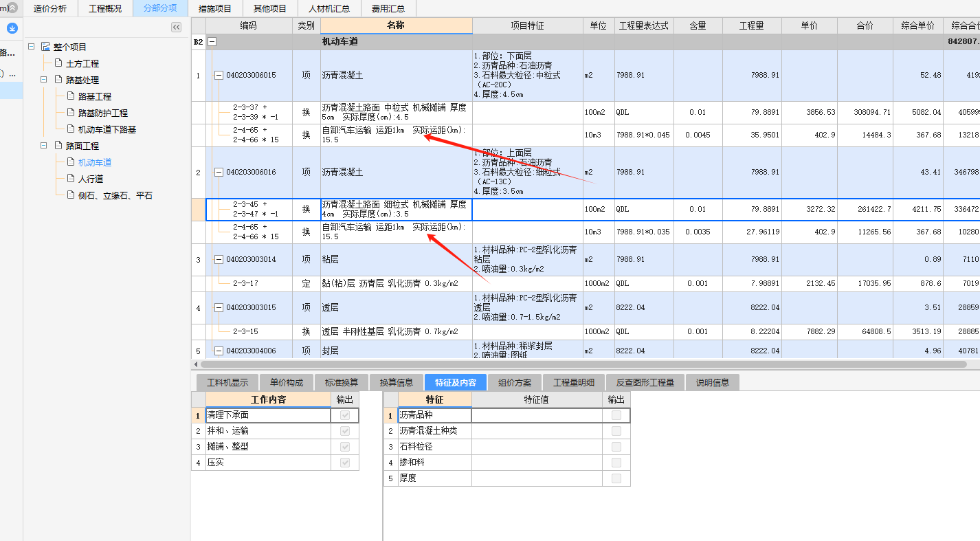This screenshot has width=980, height=541.
Task: Collapse item 040203003015 透层 sub-rows
Action: tap(219, 308)
